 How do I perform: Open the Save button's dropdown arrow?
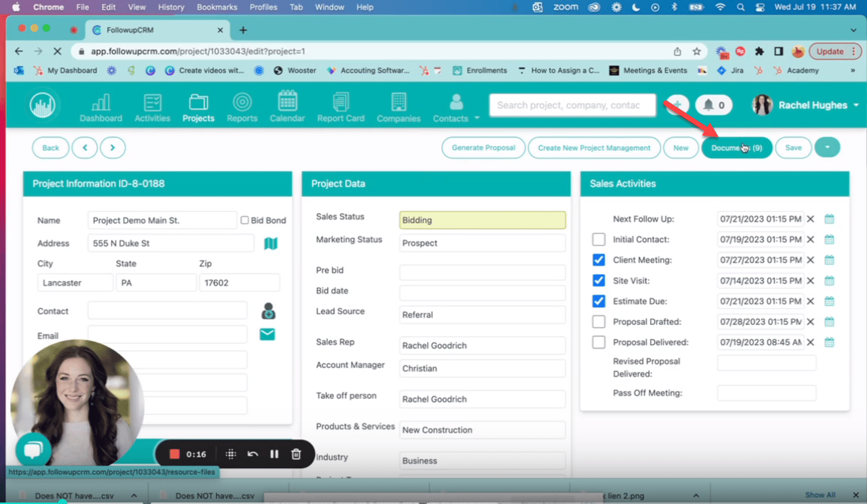827,147
